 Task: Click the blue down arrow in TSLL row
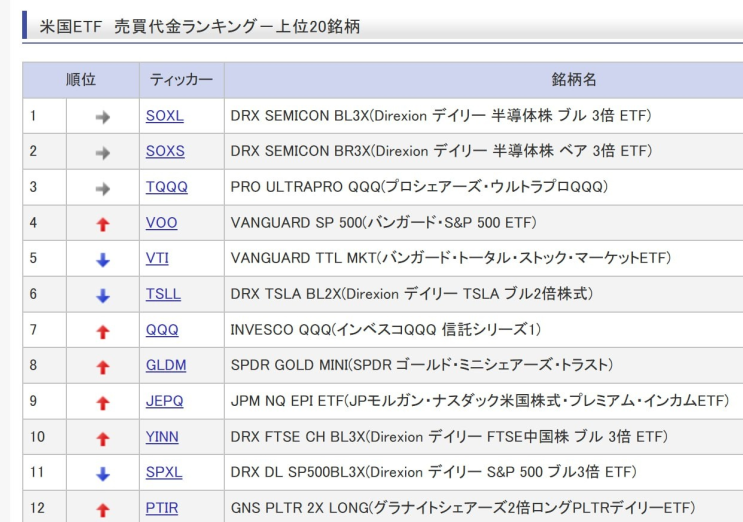(x=103, y=296)
